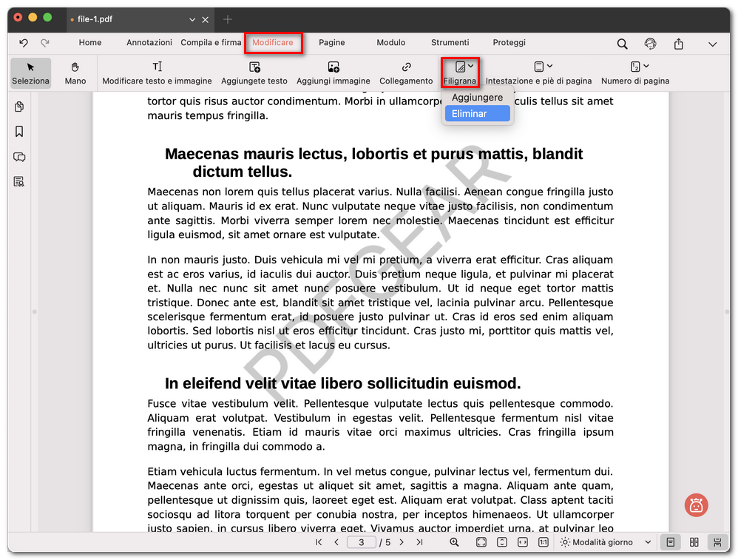The image size is (738, 560).
Task: Enable two-page spread view
Action: [x=694, y=542]
